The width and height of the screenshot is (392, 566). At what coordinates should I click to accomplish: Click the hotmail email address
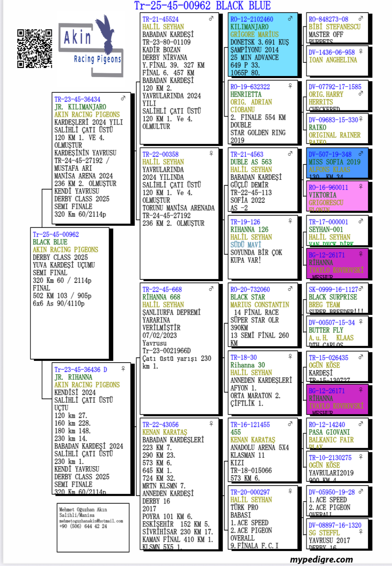(x=91, y=521)
